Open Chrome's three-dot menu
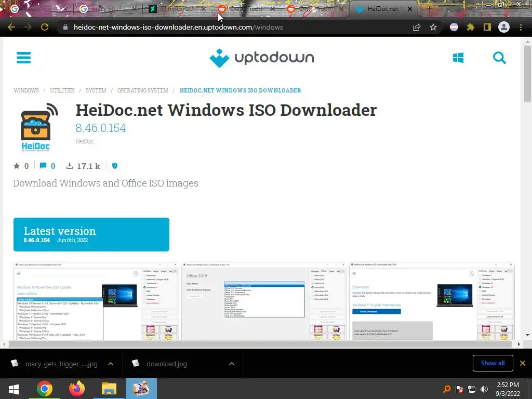Viewport: 532px width, 399px height. tap(521, 27)
